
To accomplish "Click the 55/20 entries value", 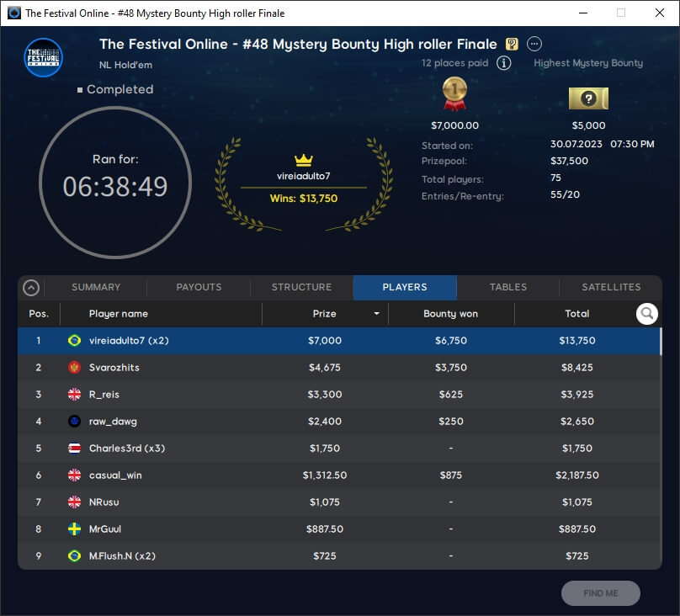I will click(x=565, y=194).
